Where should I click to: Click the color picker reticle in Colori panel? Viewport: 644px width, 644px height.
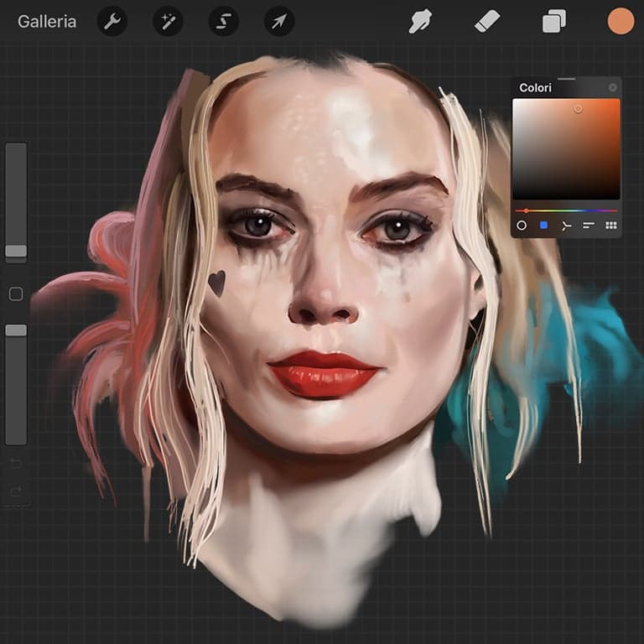[578, 109]
